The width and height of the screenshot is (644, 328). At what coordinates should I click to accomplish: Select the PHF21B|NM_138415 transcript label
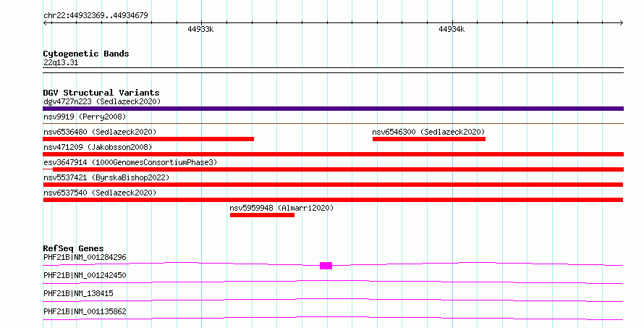78,293
